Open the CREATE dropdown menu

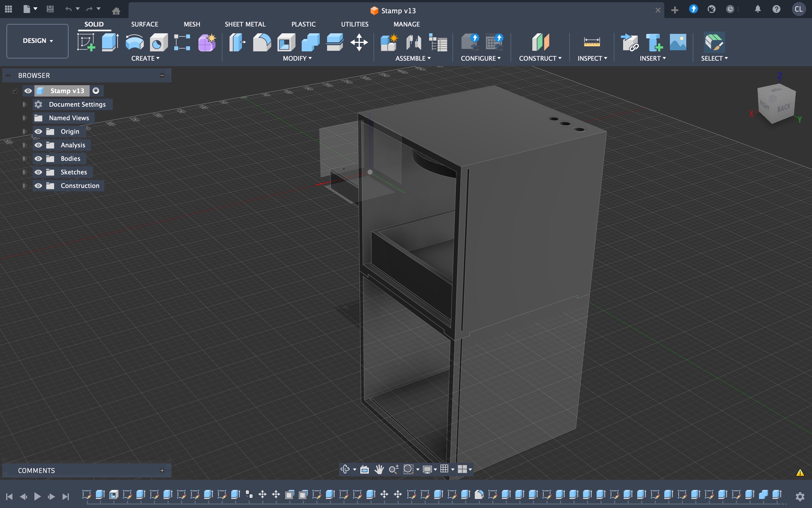(145, 58)
